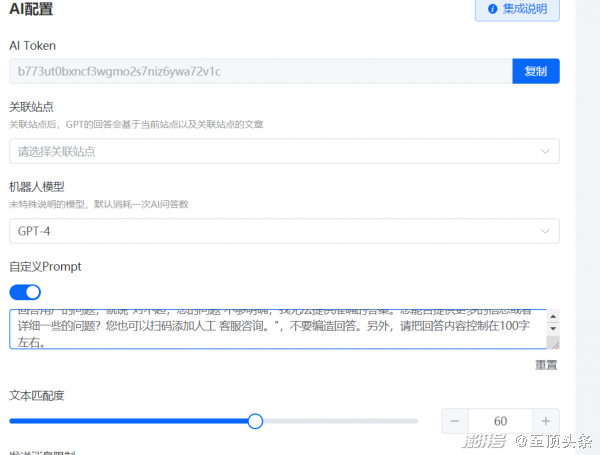The width and height of the screenshot is (600, 455).
Task: Toggle the 自定义Prompt switch off
Action: click(x=25, y=292)
